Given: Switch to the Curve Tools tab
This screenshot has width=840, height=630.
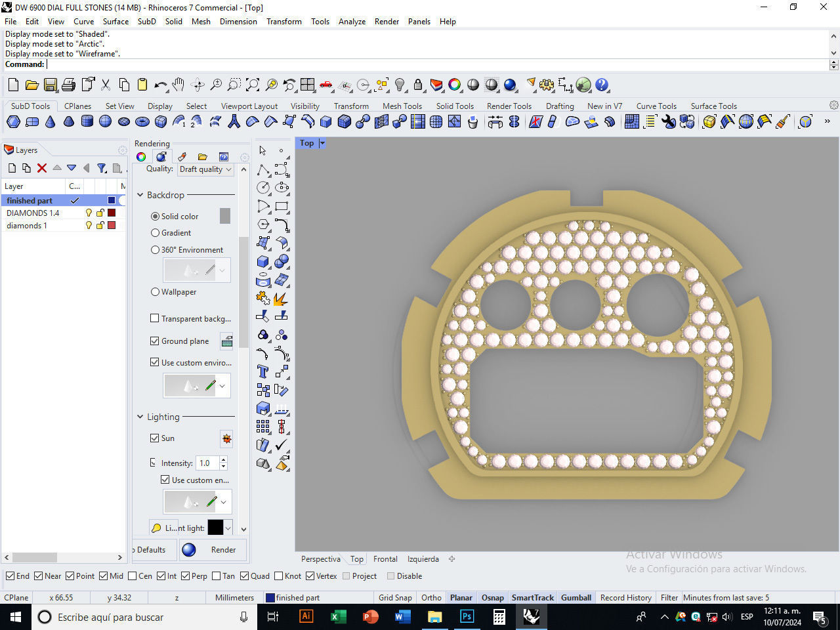Looking at the screenshot, I should click(656, 106).
